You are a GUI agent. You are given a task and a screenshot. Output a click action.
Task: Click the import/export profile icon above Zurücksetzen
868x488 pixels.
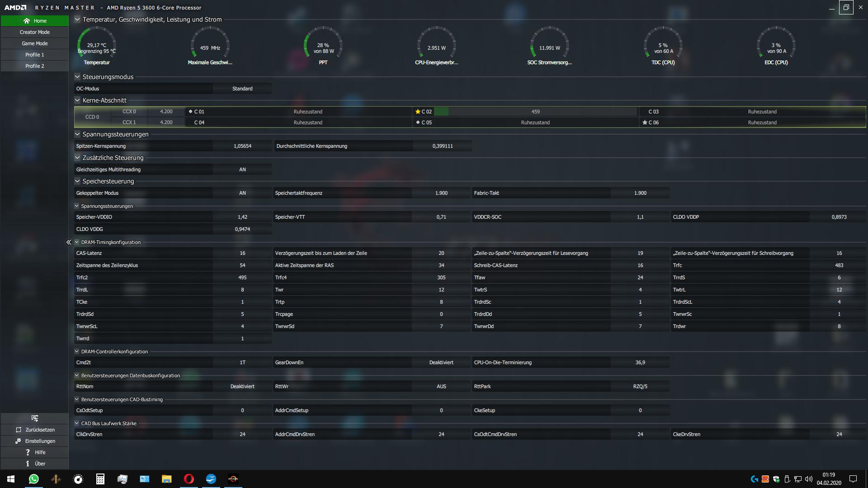(x=35, y=418)
